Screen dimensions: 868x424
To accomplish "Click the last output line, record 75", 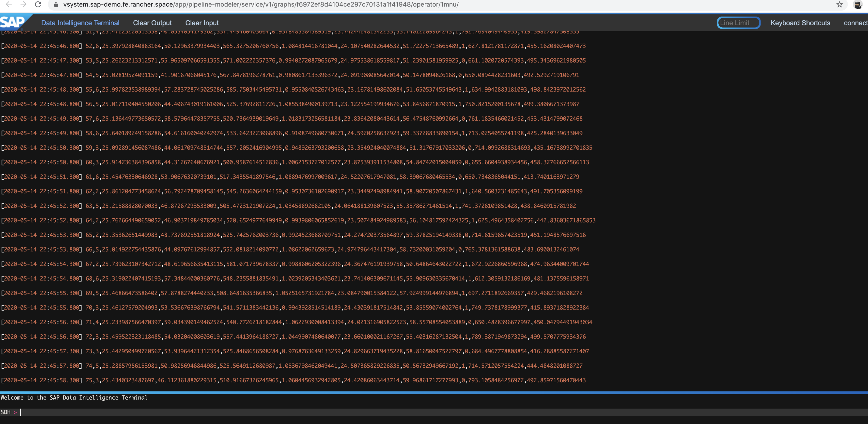I will coord(293,380).
